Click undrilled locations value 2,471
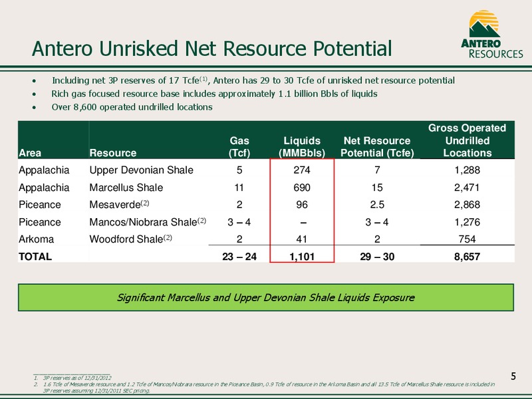Viewport: 532px width, 399px height. click(467, 188)
